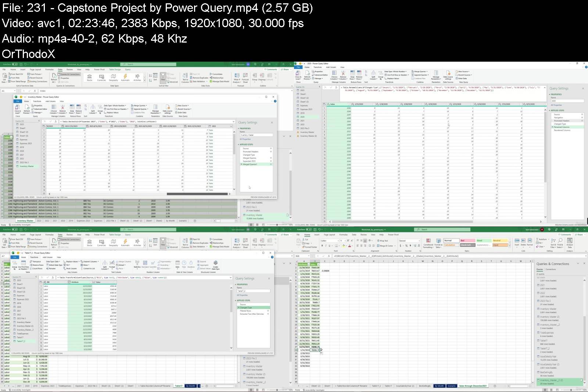Image resolution: width=588 pixels, height=392 pixels.
Task: Click Group By in Inventory Master editor
Action: tap(100, 109)
